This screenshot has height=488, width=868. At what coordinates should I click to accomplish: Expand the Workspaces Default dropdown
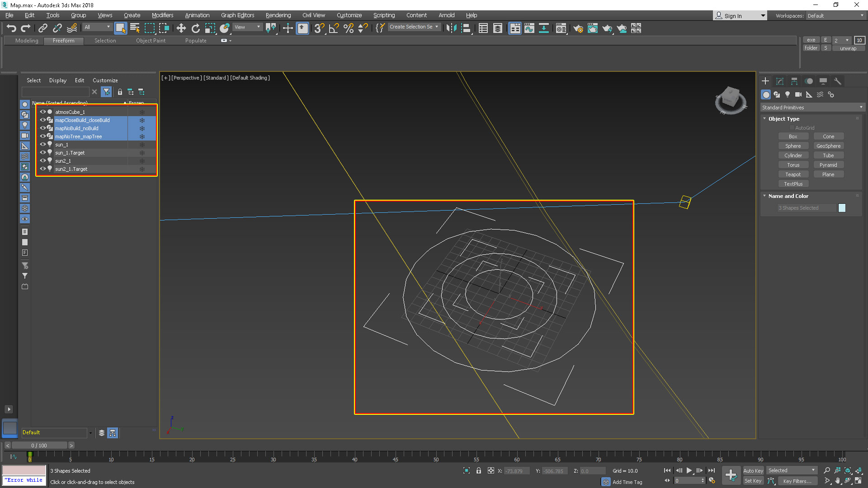(835, 16)
